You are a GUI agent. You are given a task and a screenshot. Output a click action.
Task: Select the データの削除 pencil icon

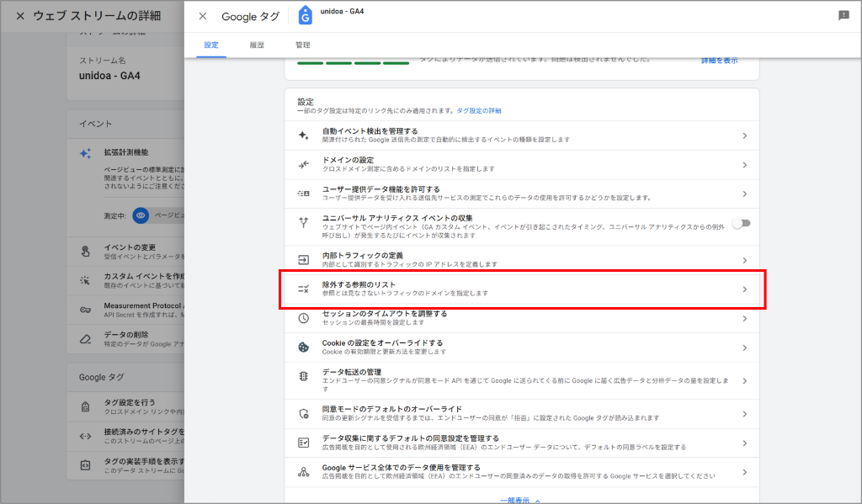point(84,337)
